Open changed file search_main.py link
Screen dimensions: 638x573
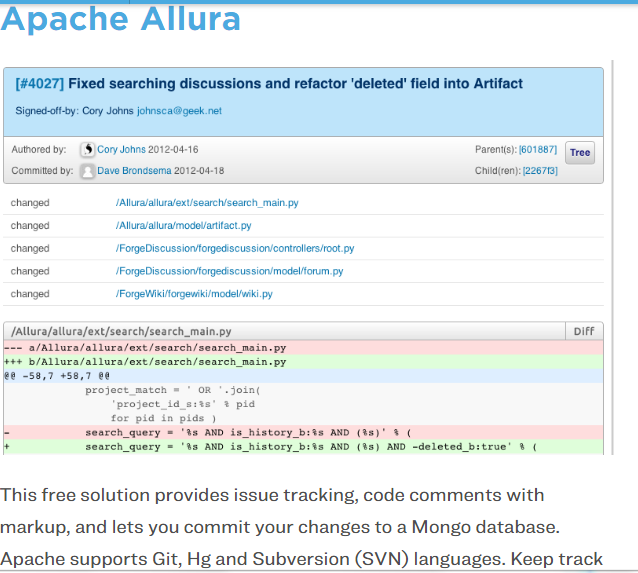pos(207,203)
